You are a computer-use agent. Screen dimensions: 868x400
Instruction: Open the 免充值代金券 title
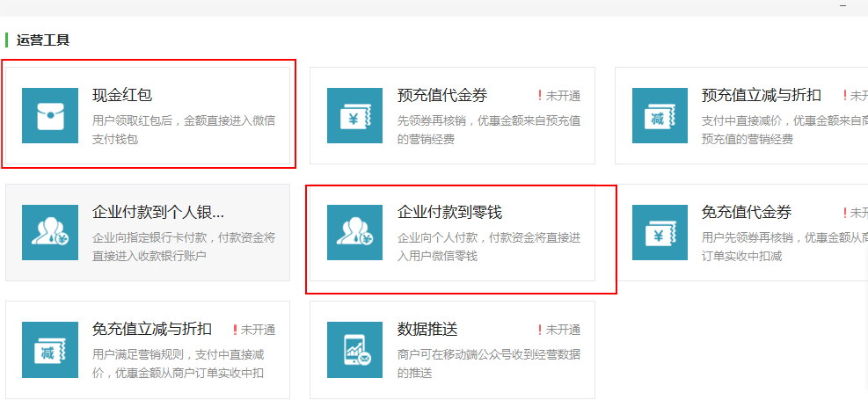(747, 212)
